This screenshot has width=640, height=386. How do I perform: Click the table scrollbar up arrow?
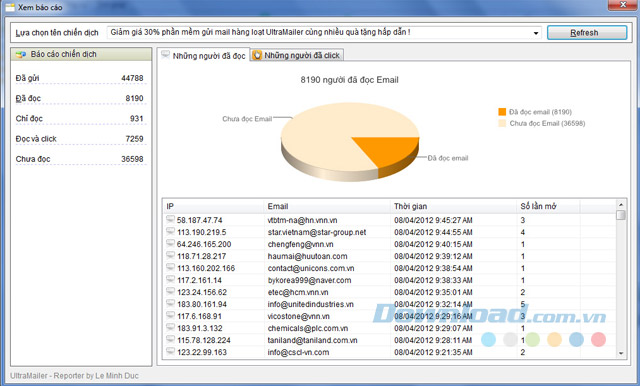point(621,204)
